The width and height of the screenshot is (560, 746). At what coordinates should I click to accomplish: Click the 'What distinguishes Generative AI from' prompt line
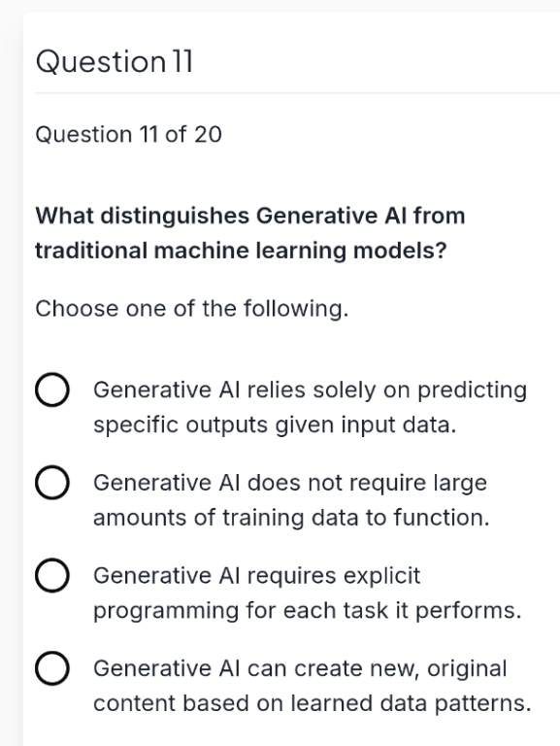tap(250, 216)
